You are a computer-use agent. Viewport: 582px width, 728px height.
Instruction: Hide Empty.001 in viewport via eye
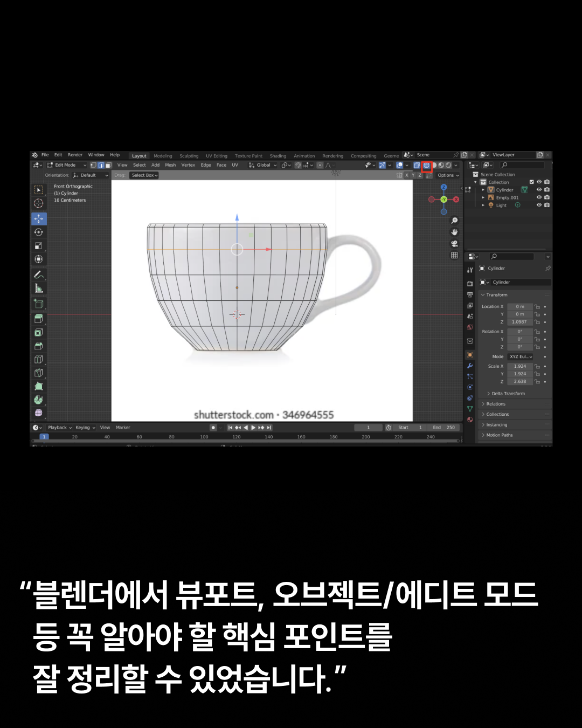click(x=539, y=197)
